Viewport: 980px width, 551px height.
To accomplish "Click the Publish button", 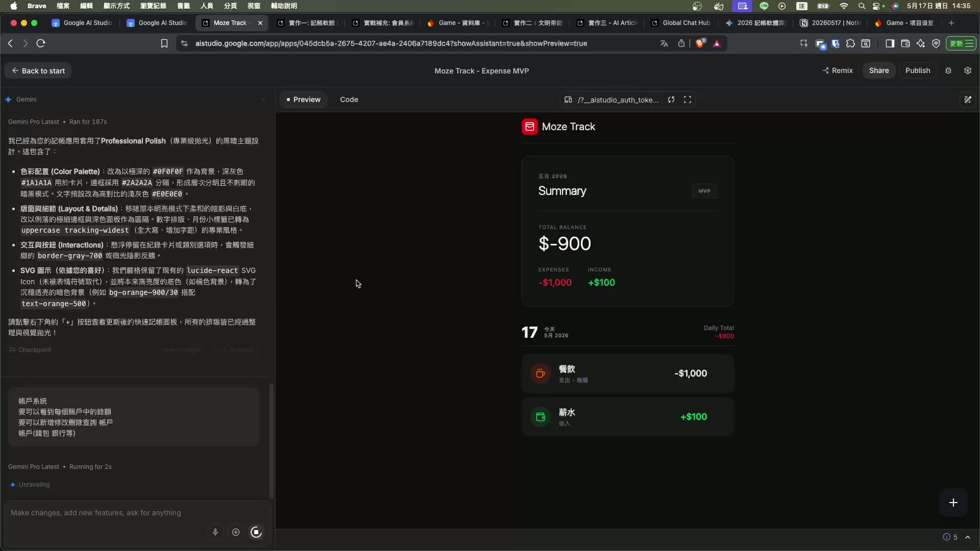I will click(x=918, y=70).
